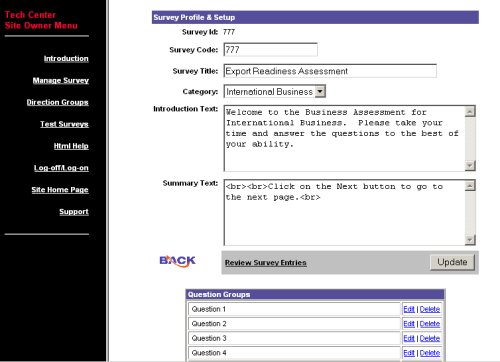
Task: Open Review Survey Entries link
Action: point(265,263)
